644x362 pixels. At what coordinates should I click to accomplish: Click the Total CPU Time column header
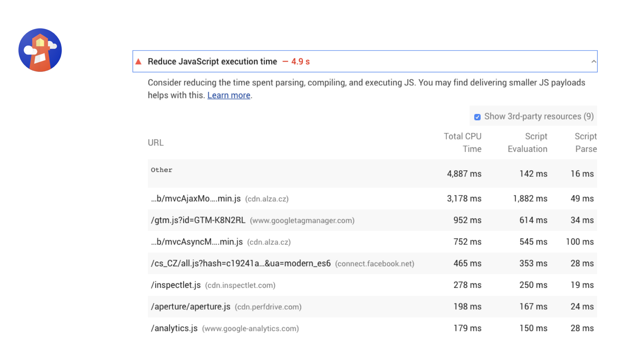463,142
